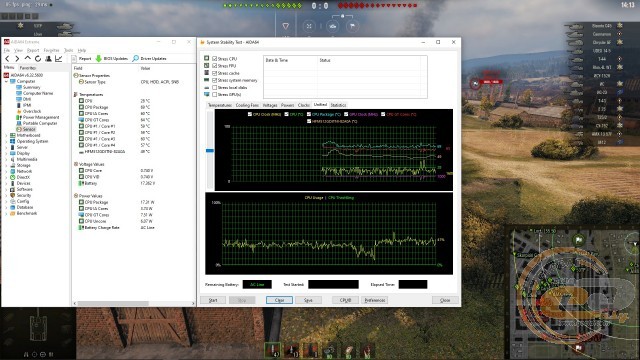Open Computer Name page in tree
Viewport: 640px width, 360px height.
38,93
